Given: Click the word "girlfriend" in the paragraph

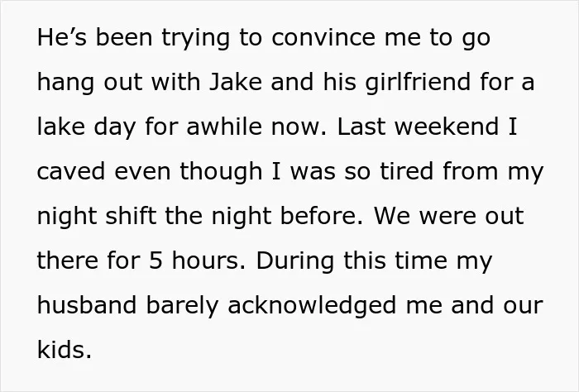Looking at the screenshot, I should pyautogui.click(x=418, y=82).
